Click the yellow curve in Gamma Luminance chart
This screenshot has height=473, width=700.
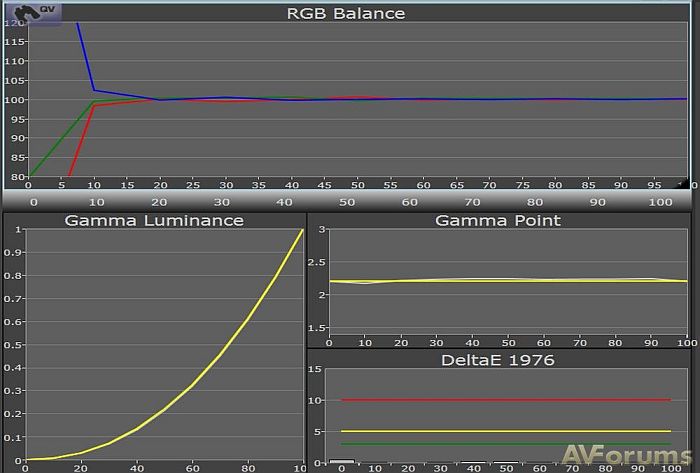[x=221, y=381]
